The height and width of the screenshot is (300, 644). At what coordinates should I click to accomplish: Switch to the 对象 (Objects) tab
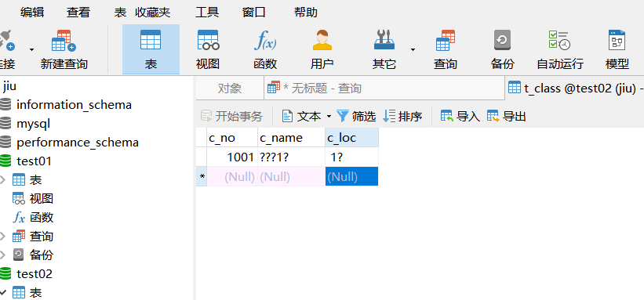(230, 89)
